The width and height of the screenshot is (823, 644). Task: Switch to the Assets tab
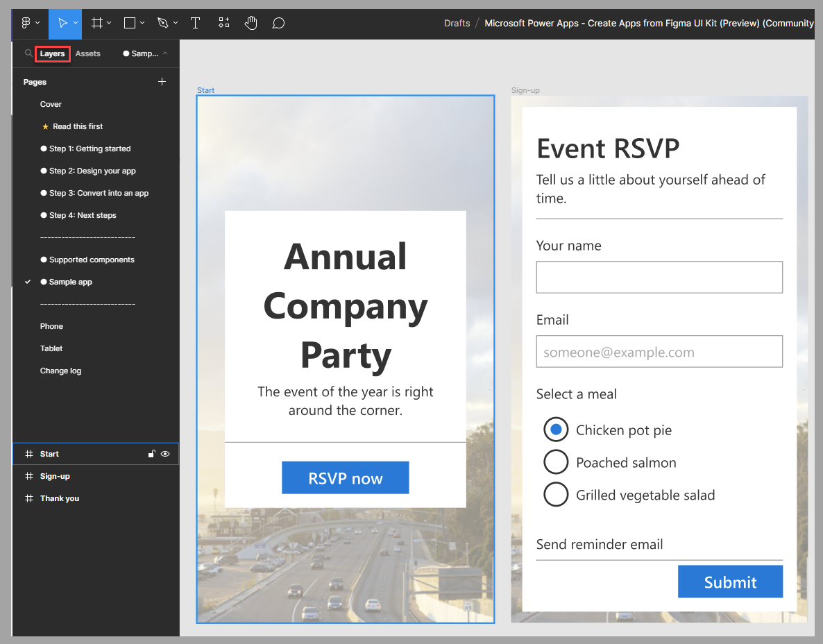click(x=87, y=53)
